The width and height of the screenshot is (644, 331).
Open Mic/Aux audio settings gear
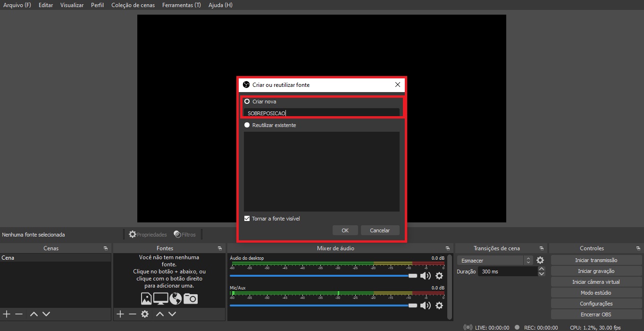pyautogui.click(x=439, y=306)
